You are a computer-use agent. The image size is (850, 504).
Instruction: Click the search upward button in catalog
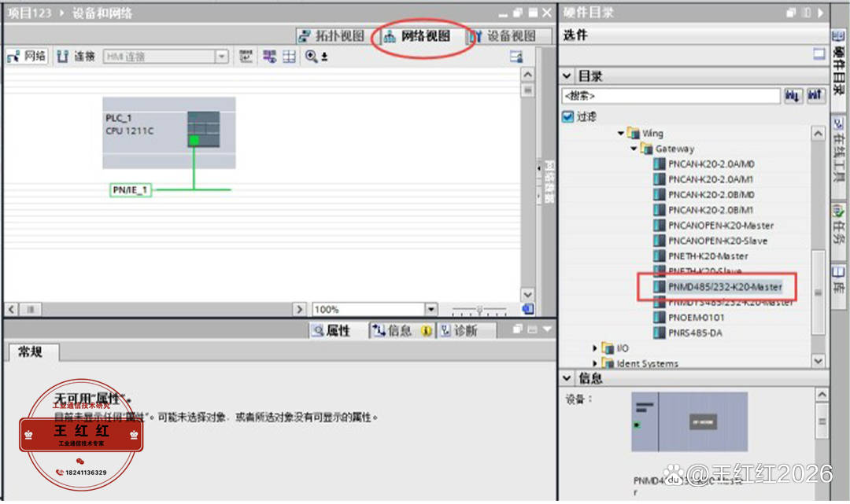pos(816,96)
